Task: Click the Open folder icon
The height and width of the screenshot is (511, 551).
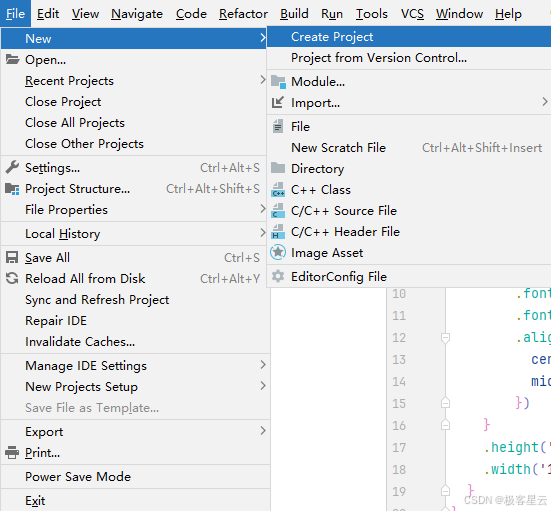Action: [12, 59]
